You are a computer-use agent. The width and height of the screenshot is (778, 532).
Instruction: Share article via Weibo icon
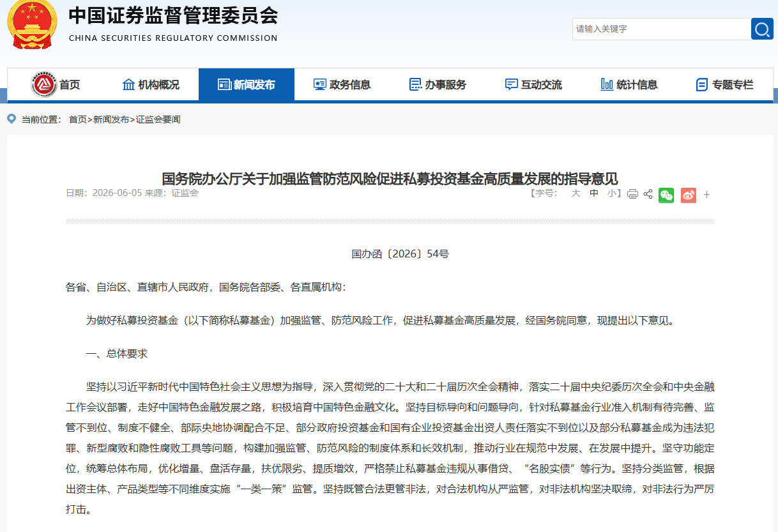(688, 195)
